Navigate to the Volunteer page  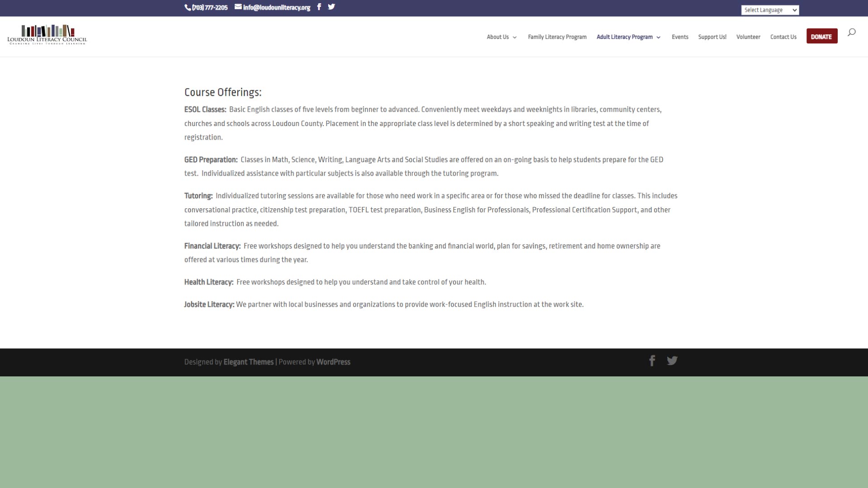(748, 37)
